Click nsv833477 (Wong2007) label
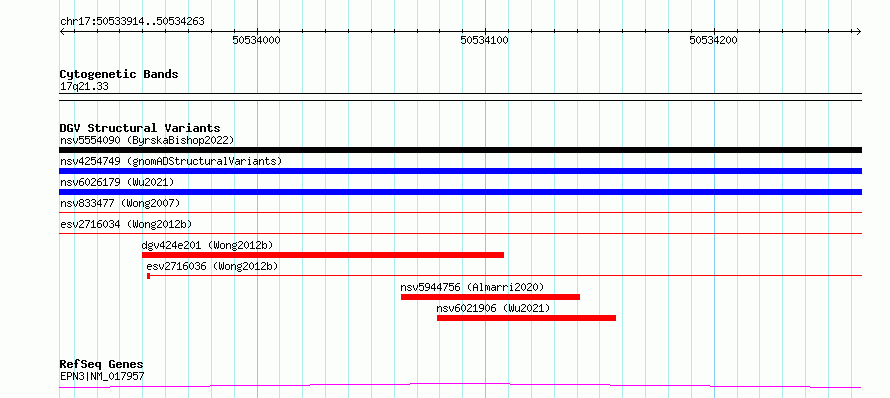 pos(120,203)
